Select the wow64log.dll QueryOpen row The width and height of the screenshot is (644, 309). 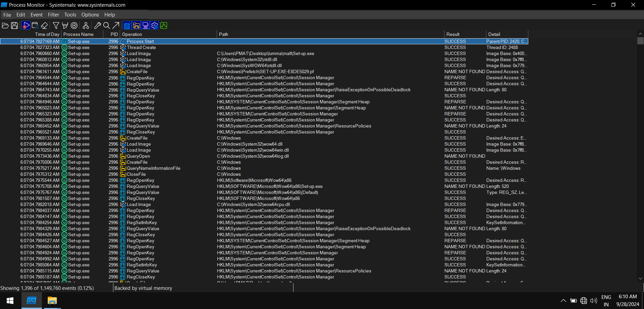pyautogui.click(x=264, y=156)
